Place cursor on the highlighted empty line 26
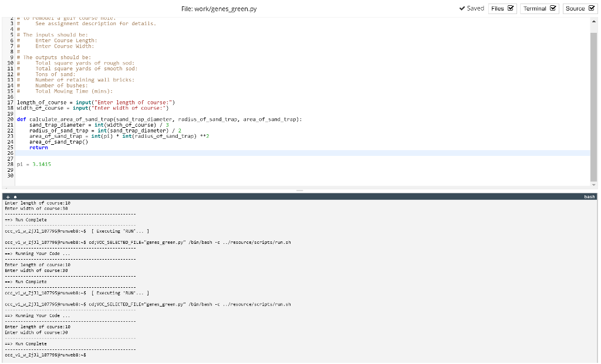 click(x=303, y=153)
